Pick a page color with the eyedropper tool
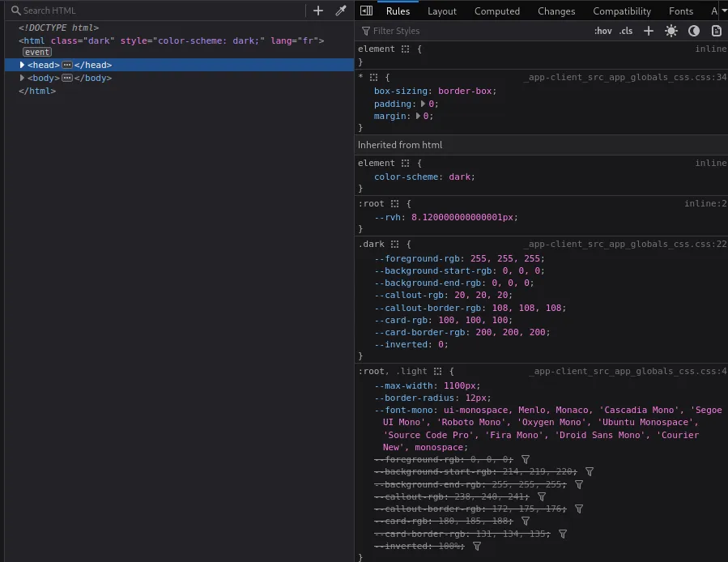The height and width of the screenshot is (562, 728). tap(341, 11)
